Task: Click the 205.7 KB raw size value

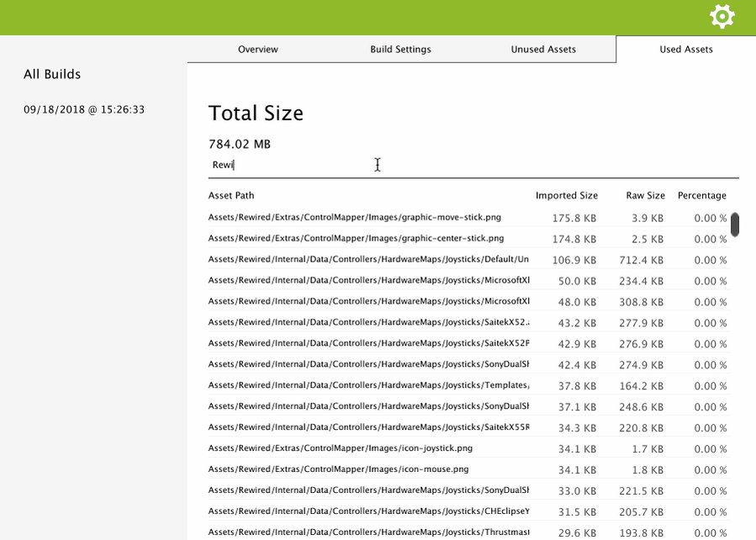Action: click(x=642, y=512)
